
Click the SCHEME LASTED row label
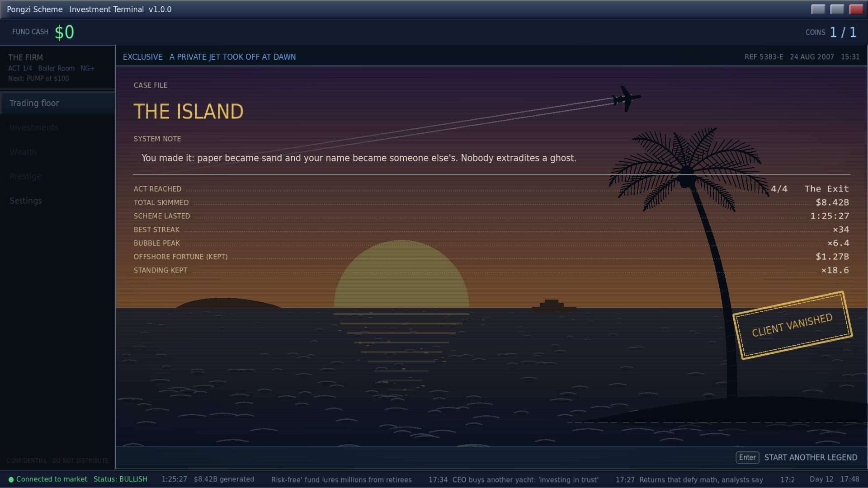[162, 216]
